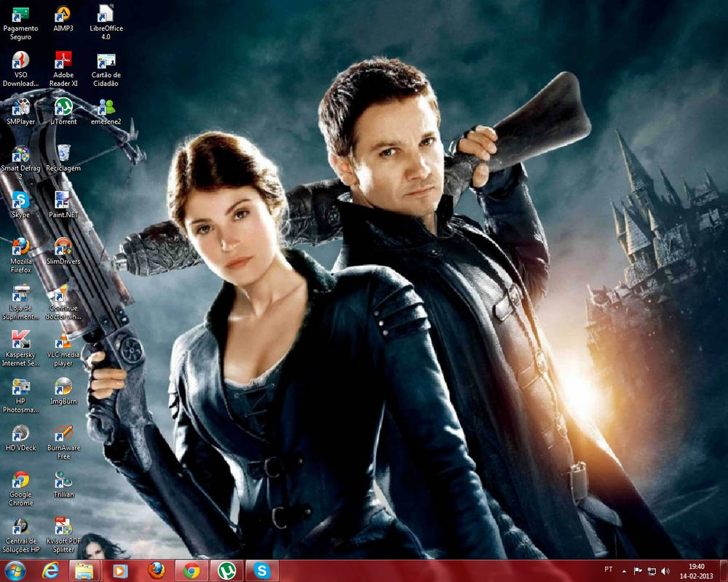This screenshot has width=728, height=582.
Task: Click the HD VDeck desktop shortcut
Action: [x=20, y=438]
